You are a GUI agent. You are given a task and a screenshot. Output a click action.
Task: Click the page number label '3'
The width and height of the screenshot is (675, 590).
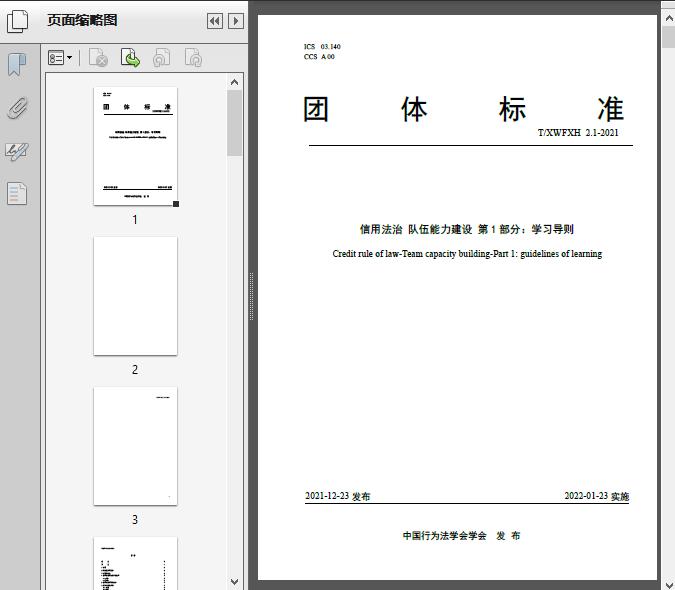135,519
